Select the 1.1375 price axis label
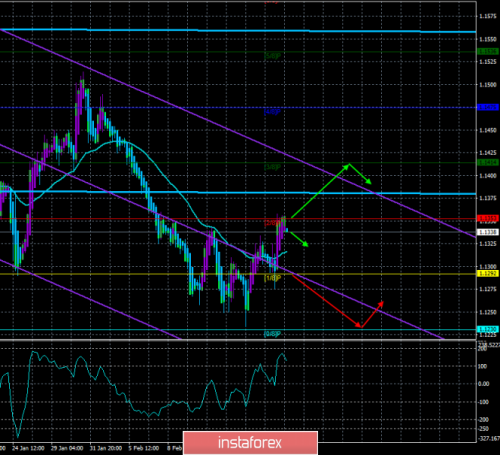500x455 pixels. 488,198
